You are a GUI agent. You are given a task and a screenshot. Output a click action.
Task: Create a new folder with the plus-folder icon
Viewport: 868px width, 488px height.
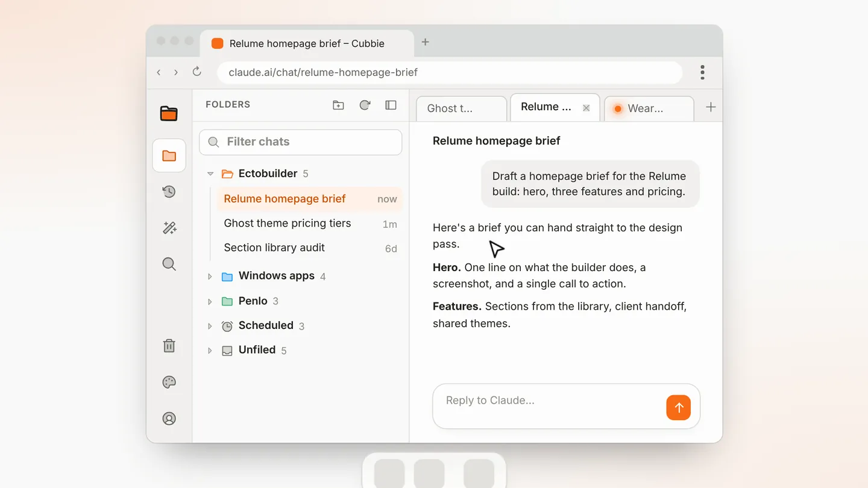[x=339, y=105]
